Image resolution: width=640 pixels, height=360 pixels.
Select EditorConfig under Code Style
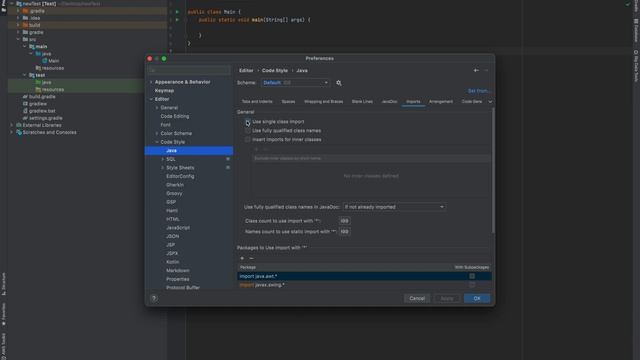coord(180,176)
